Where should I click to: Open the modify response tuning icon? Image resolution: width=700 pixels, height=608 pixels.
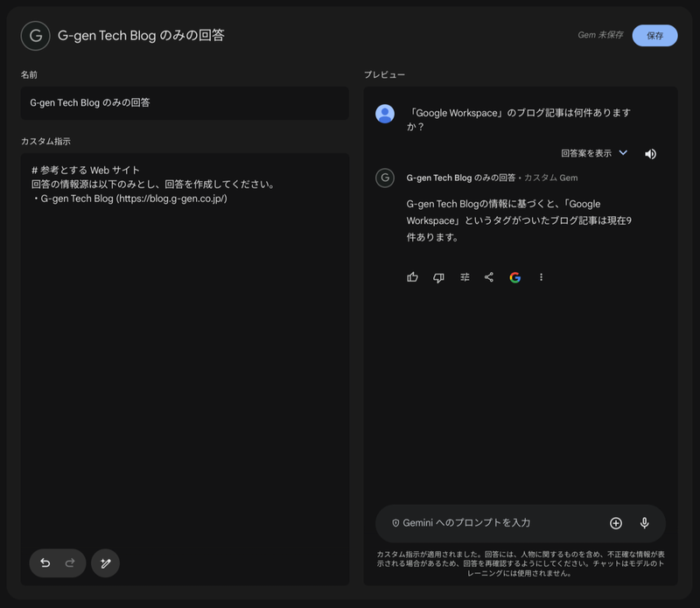pyautogui.click(x=465, y=277)
